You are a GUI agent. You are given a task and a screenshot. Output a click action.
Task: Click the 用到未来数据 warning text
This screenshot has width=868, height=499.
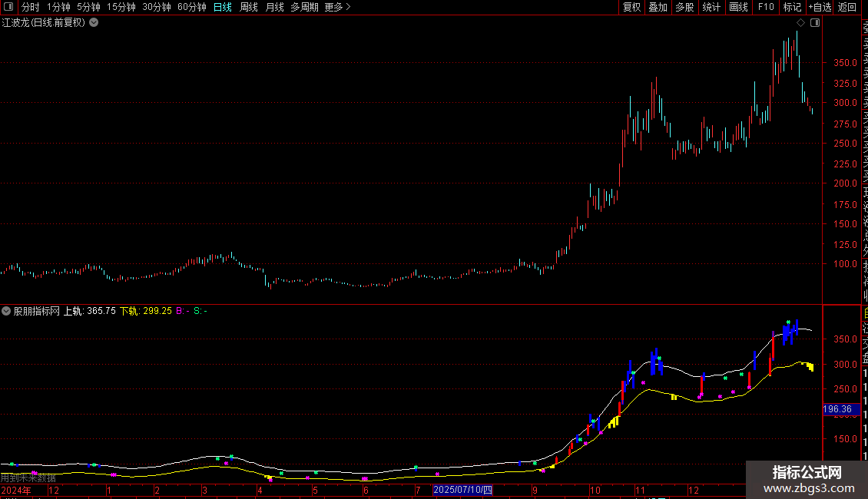pos(28,478)
